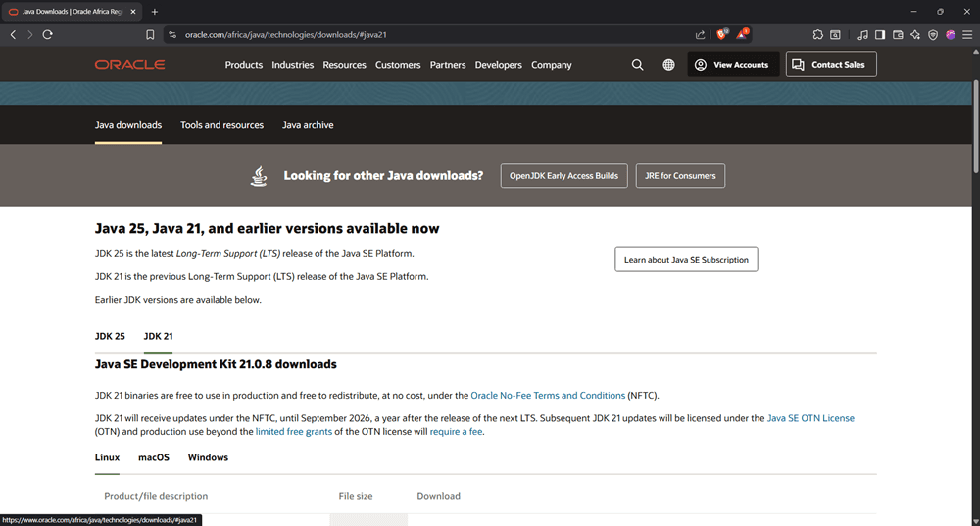
Task: Click the Brave Shields lion icon
Action: click(722, 34)
